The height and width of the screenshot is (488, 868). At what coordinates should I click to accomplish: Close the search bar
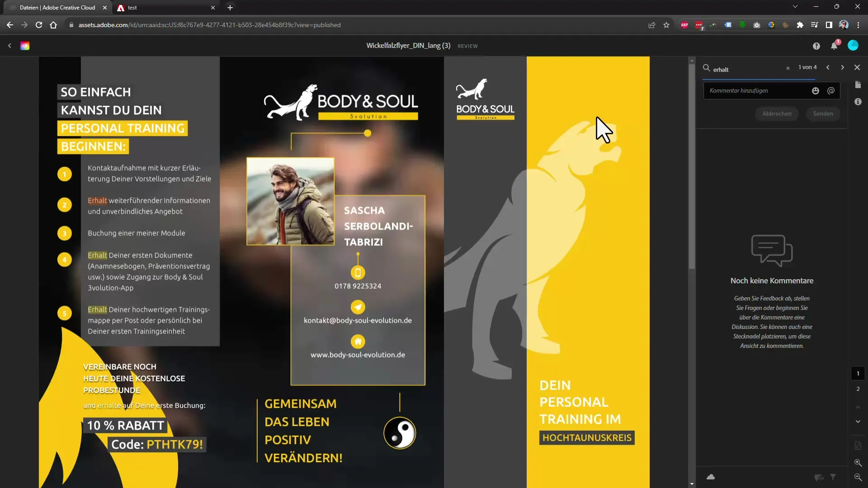pyautogui.click(x=857, y=67)
